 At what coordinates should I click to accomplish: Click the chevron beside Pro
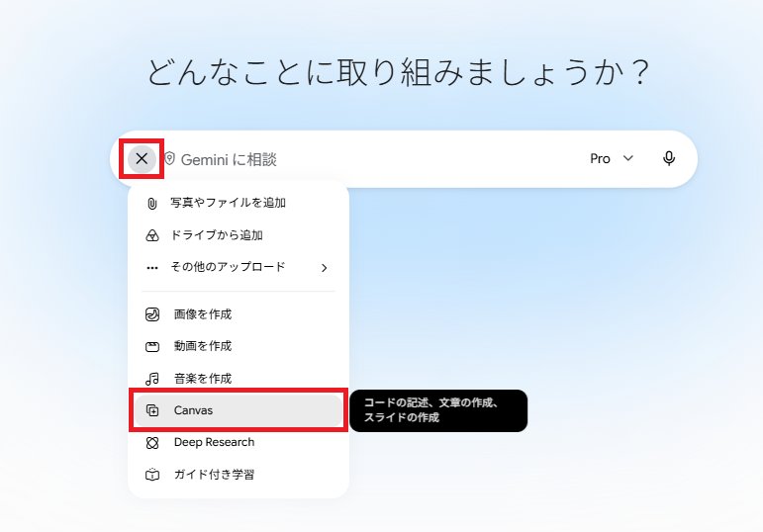pyautogui.click(x=628, y=158)
